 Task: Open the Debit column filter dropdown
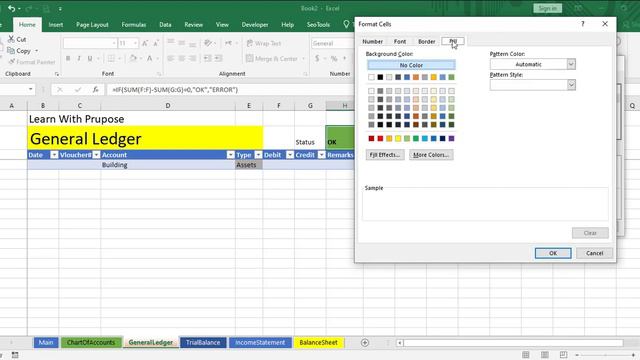(x=290, y=155)
